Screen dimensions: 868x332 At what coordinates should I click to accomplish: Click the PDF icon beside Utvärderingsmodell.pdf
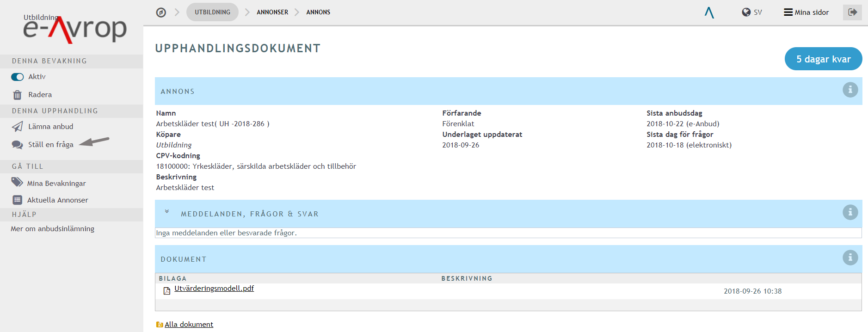(x=167, y=291)
